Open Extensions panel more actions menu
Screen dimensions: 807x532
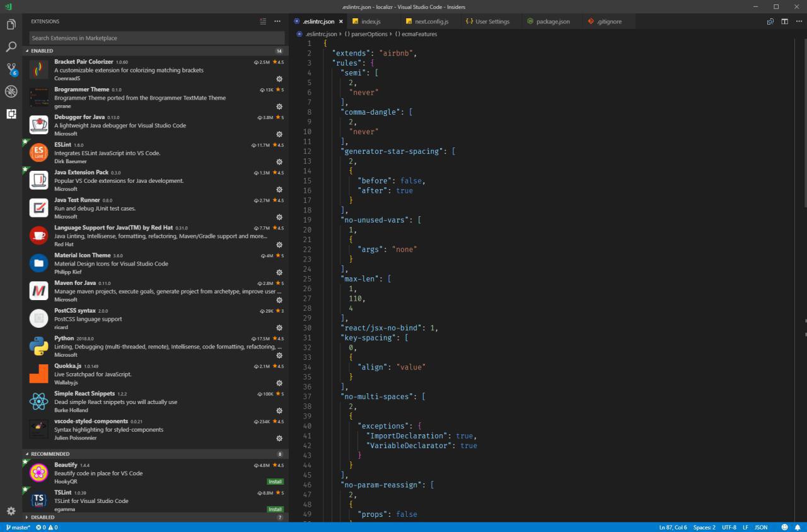pos(277,21)
